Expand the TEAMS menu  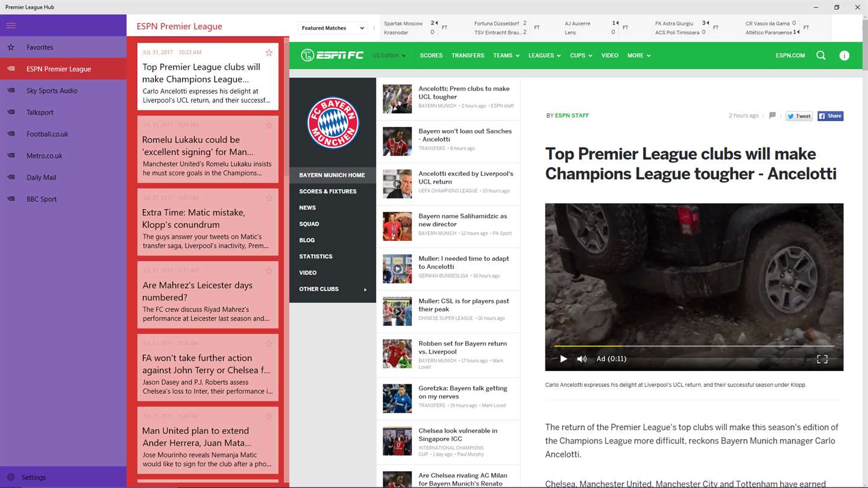[506, 55]
